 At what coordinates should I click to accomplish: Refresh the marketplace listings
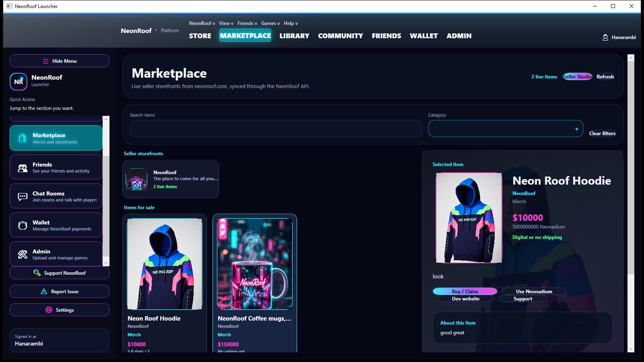(x=605, y=76)
